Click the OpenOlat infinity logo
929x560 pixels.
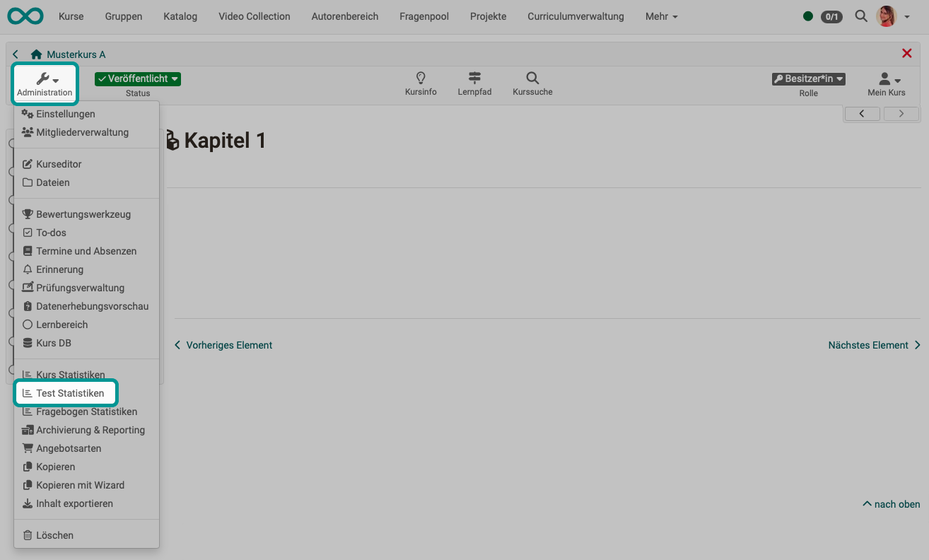click(25, 16)
